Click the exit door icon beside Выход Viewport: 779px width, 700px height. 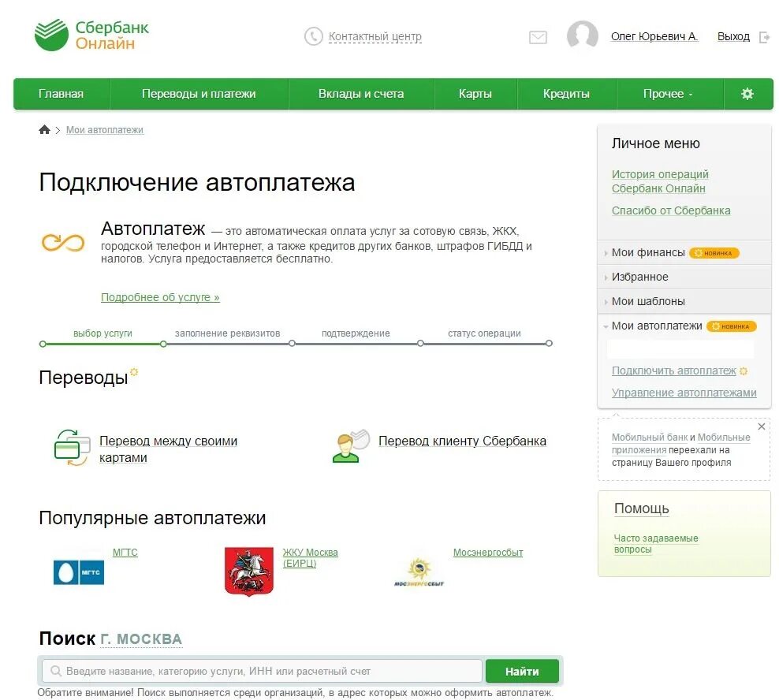coord(764,37)
